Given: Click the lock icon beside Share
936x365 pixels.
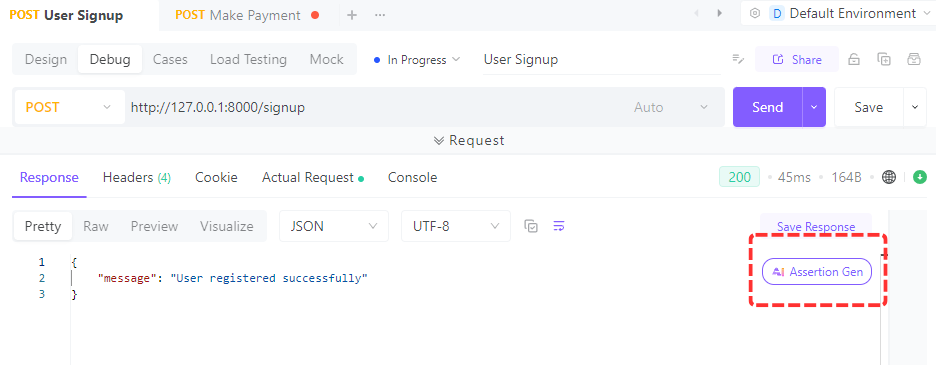Looking at the screenshot, I should pos(854,59).
